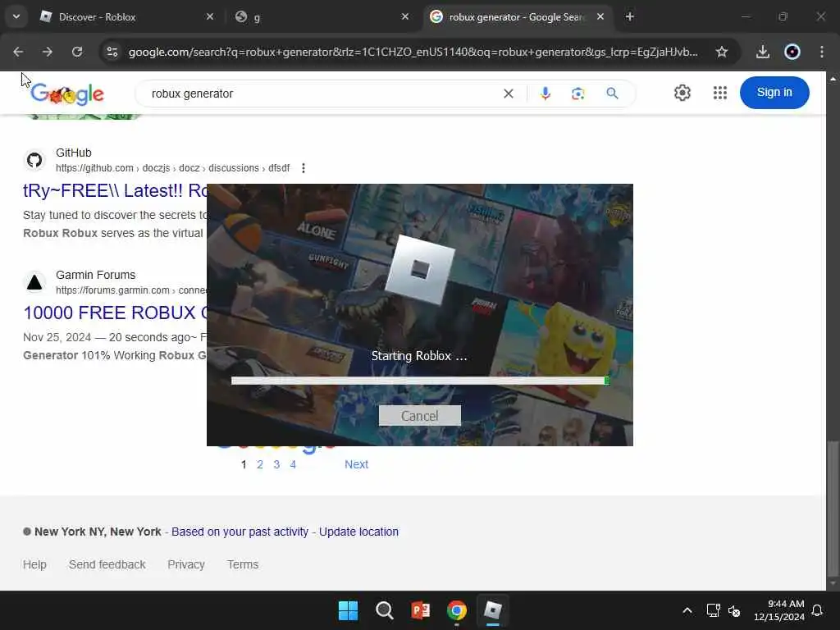Switch to Chrome in the taskbar
This screenshot has height=630, width=840.
click(456, 610)
